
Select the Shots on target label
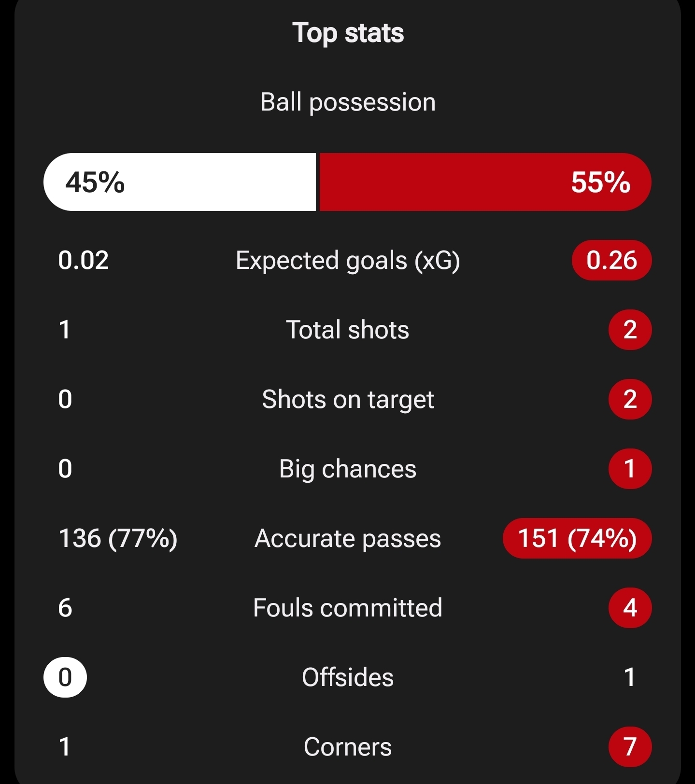coord(348,399)
